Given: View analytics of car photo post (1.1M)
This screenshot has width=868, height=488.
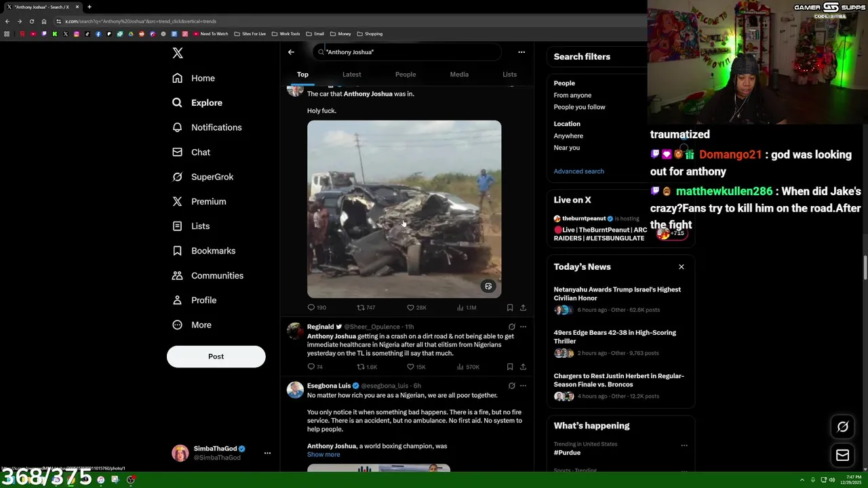Looking at the screenshot, I should pos(467,308).
